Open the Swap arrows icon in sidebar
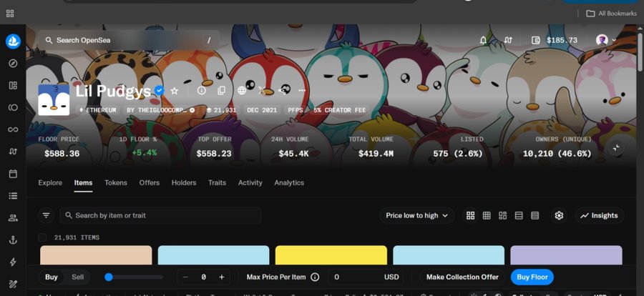644x296 pixels. [x=13, y=152]
